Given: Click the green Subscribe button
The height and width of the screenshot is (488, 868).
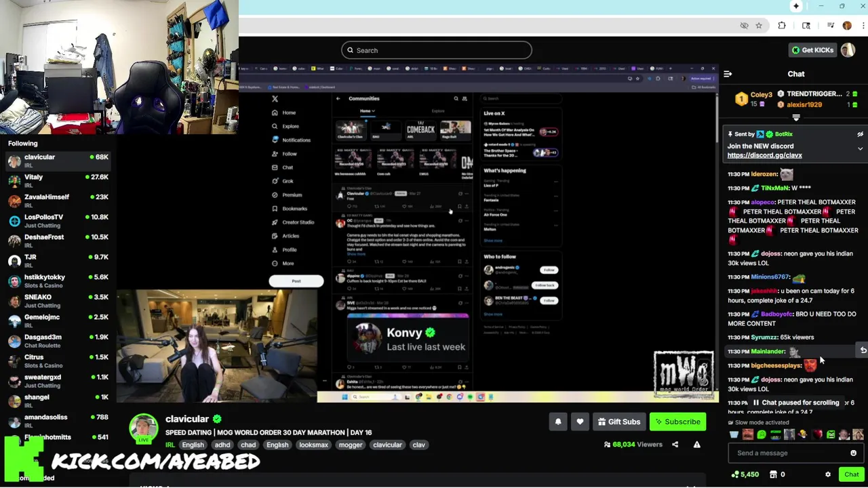Looking at the screenshot, I should tap(677, 422).
